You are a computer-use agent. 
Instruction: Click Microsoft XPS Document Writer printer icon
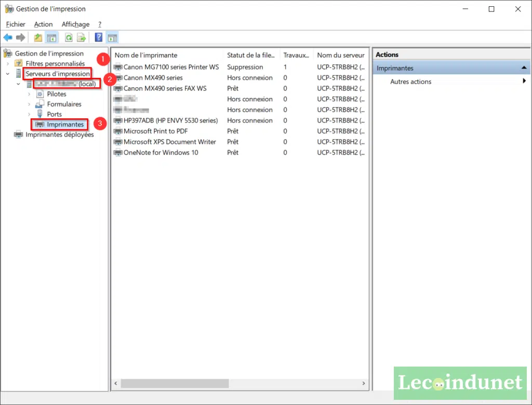coord(118,142)
